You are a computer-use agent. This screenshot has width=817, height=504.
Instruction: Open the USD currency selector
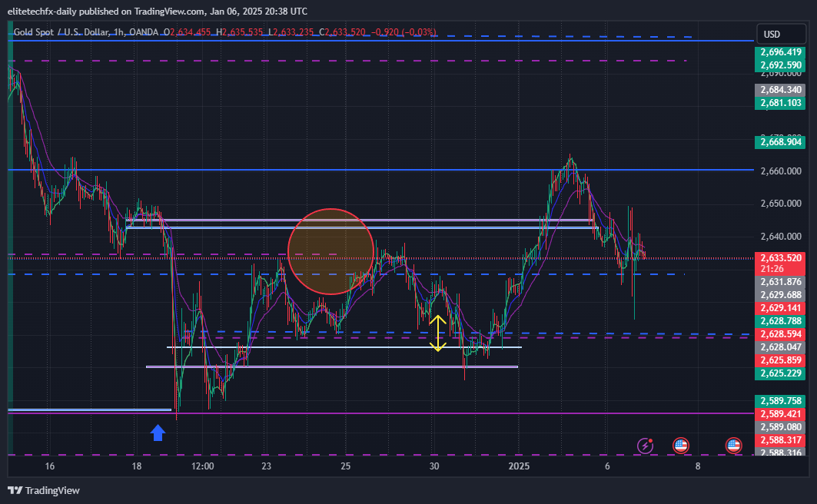pos(781,35)
